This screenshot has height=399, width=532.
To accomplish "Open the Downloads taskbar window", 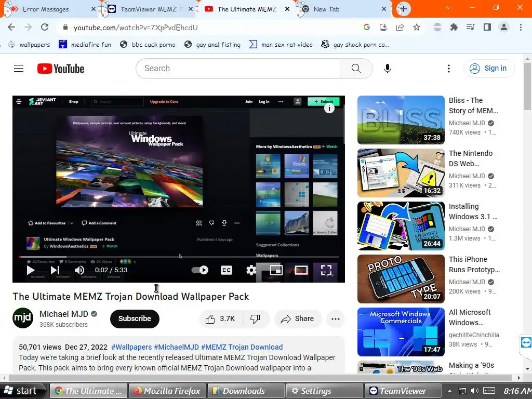I will click(246, 391).
